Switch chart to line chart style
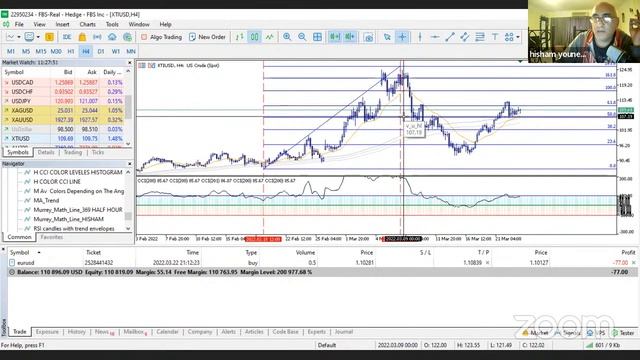This screenshot has width=640, height=360. click(269, 37)
